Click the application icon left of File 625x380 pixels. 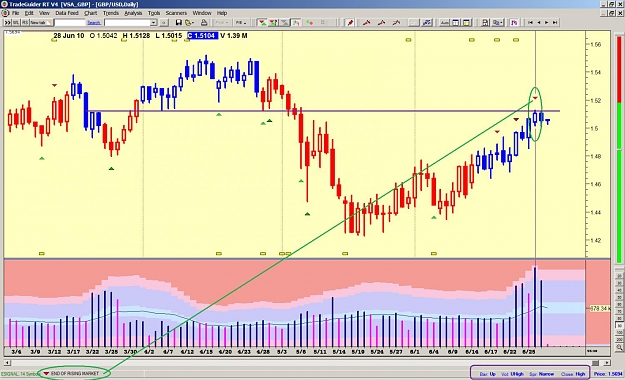pos(5,13)
